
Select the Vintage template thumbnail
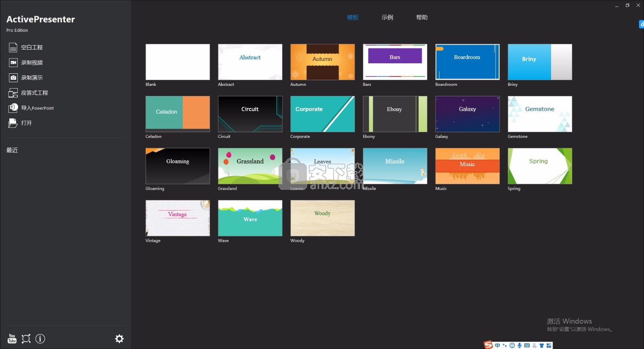click(178, 218)
